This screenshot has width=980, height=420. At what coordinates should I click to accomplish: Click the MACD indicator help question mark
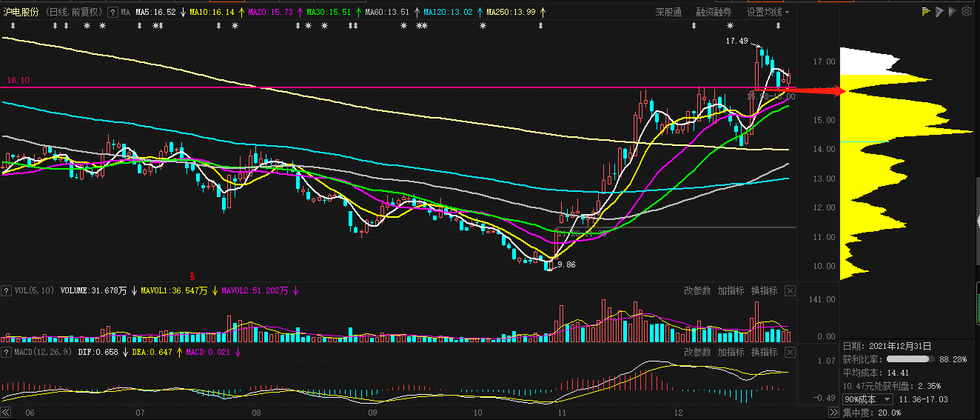pos(7,353)
